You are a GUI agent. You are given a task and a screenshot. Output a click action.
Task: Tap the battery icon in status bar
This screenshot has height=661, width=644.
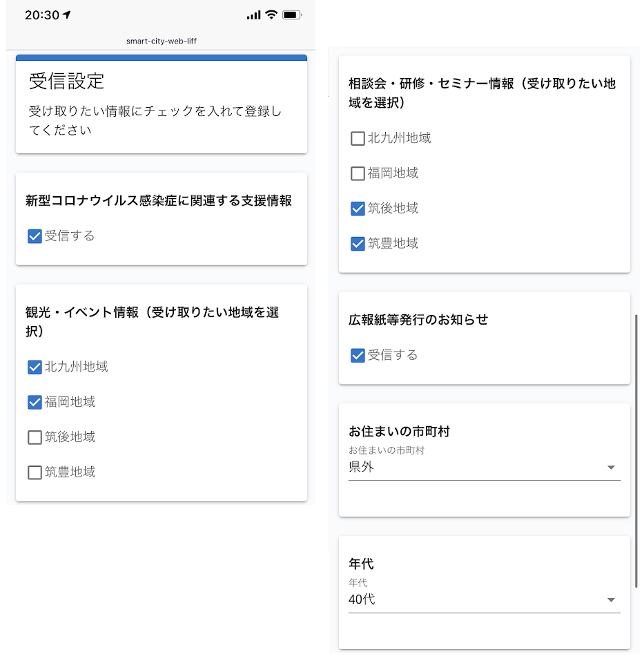(292, 15)
